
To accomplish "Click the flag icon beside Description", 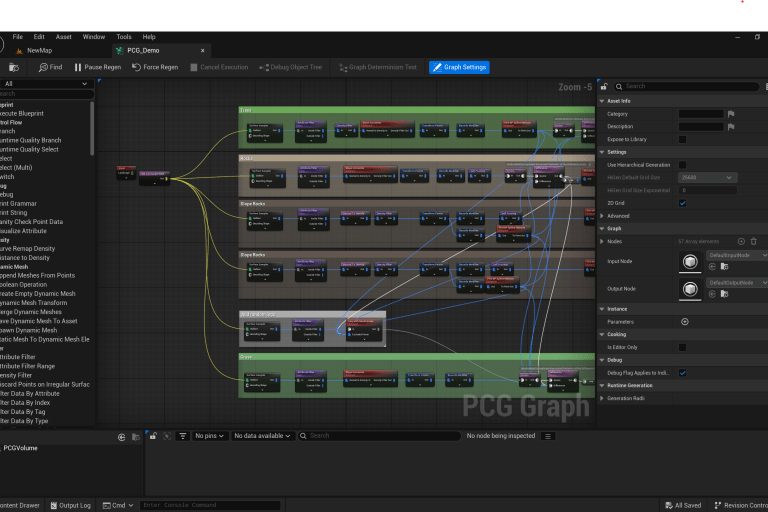I will 731,126.
